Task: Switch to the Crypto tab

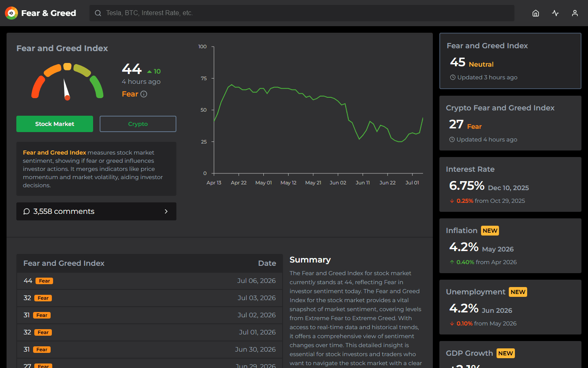Action: 138,124
